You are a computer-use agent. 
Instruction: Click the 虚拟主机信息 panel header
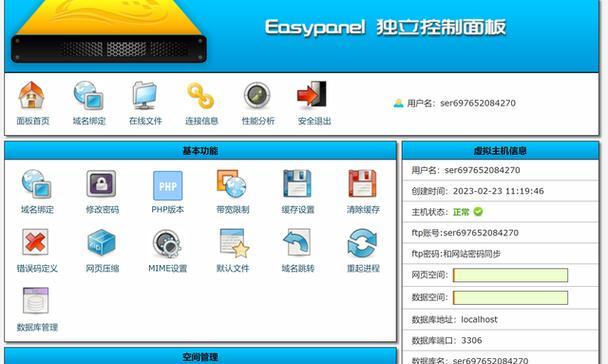[x=500, y=151]
